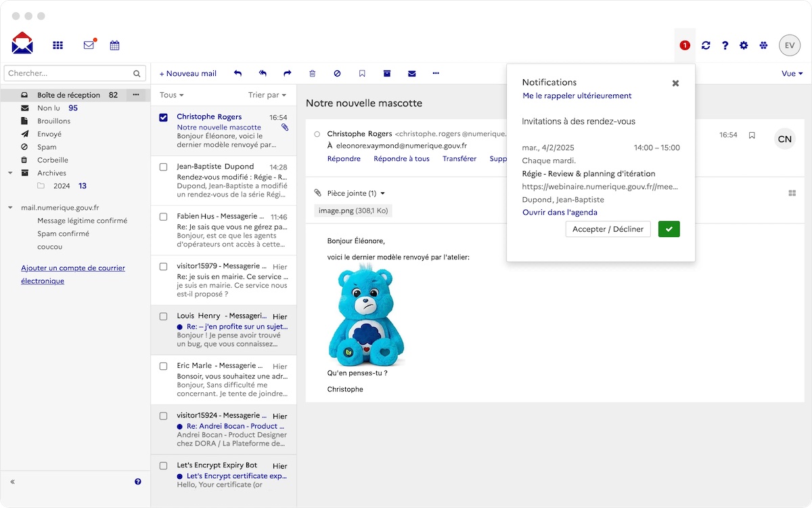812x508 pixels.
Task: Click the reply arrow icon in toolbar
Action: click(x=238, y=73)
